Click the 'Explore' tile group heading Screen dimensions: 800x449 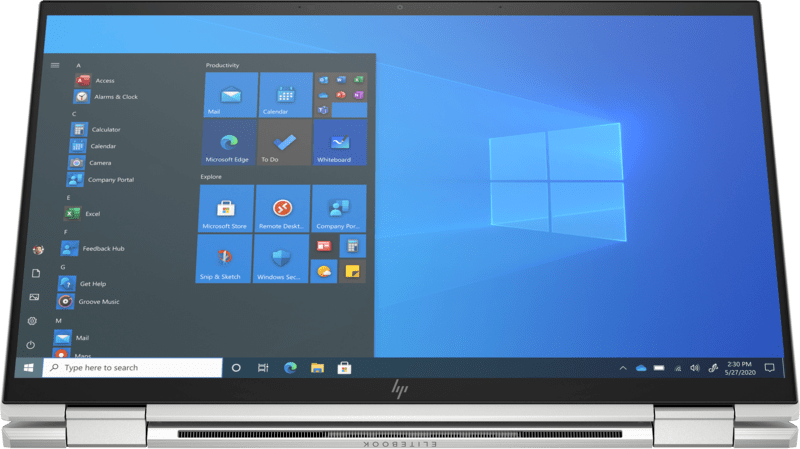click(x=211, y=177)
